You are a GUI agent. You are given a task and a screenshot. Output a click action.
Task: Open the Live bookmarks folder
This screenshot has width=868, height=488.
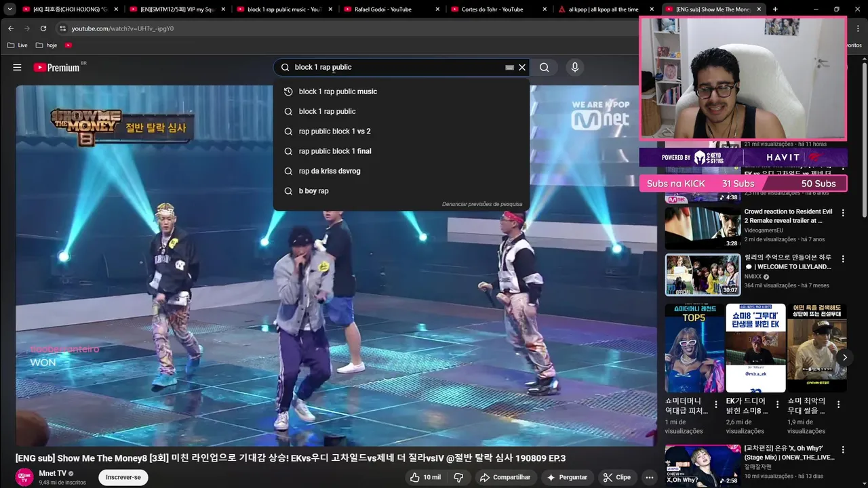tap(18, 45)
